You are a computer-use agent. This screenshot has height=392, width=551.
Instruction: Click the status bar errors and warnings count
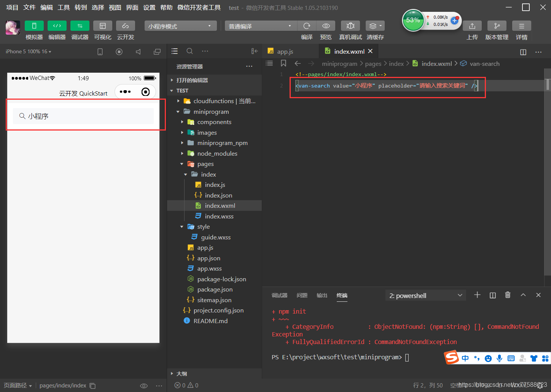[186, 385]
